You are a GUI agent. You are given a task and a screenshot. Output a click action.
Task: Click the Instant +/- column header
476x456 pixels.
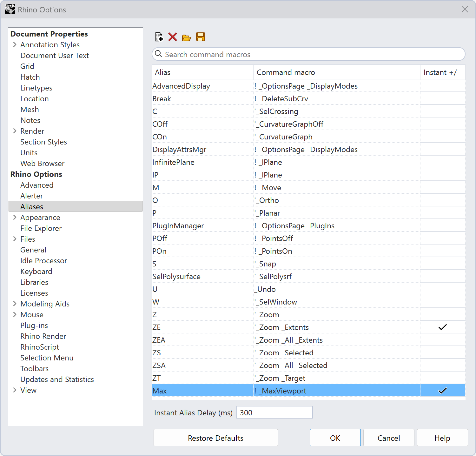tap(443, 72)
